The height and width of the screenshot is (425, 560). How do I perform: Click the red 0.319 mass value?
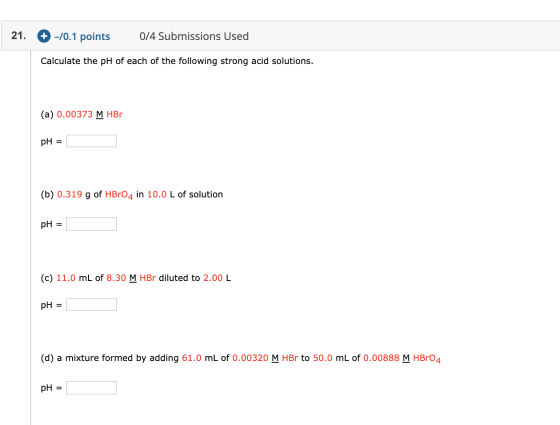(x=70, y=194)
